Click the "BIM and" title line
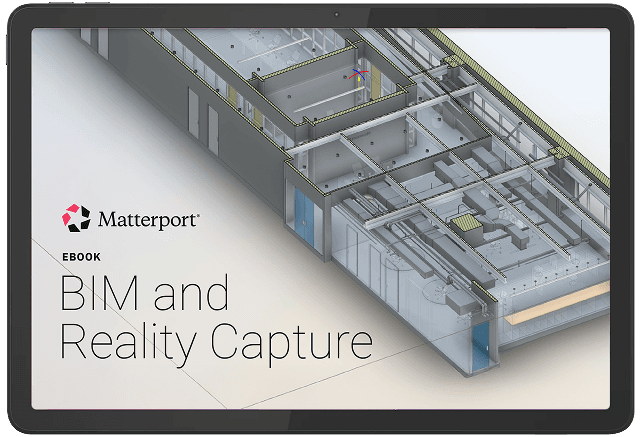640x437 pixels. click(x=144, y=293)
